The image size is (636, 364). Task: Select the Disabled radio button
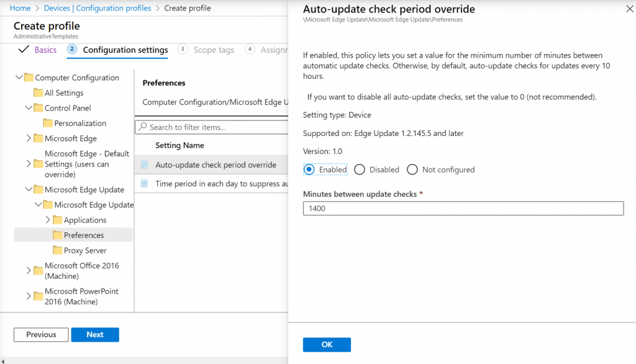359,169
